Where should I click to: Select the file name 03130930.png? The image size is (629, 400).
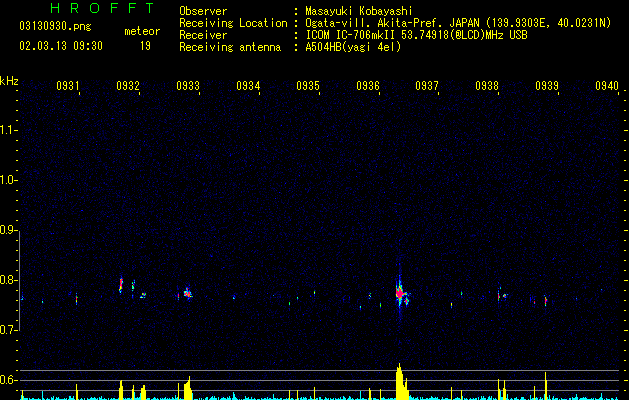coord(55,26)
